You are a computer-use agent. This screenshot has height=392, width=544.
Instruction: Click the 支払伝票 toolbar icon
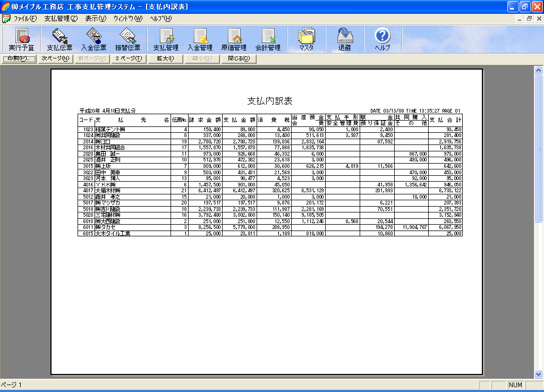pos(59,39)
